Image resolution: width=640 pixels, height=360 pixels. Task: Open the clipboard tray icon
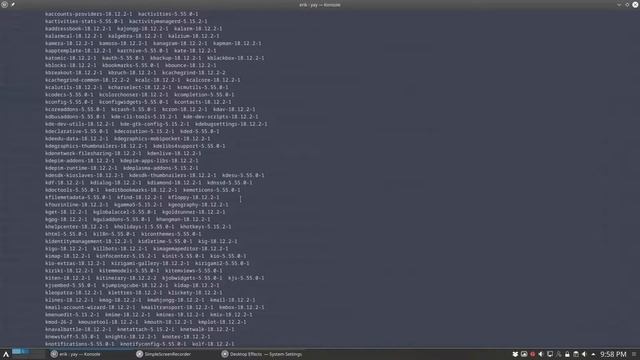[576, 354]
